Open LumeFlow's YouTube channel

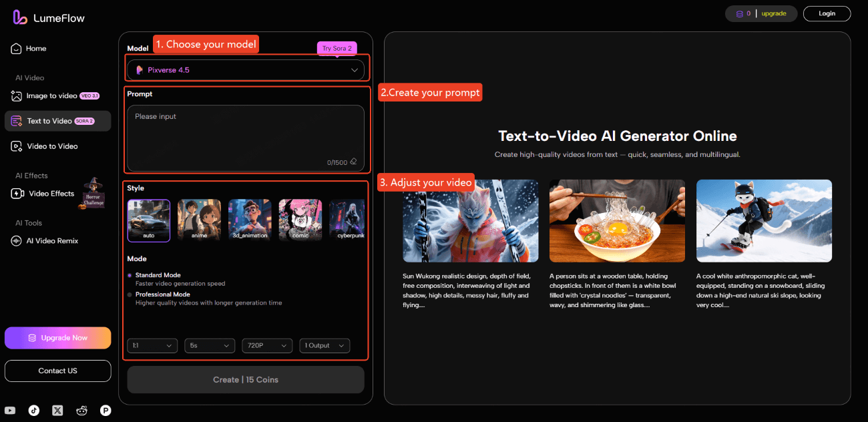pos(10,410)
